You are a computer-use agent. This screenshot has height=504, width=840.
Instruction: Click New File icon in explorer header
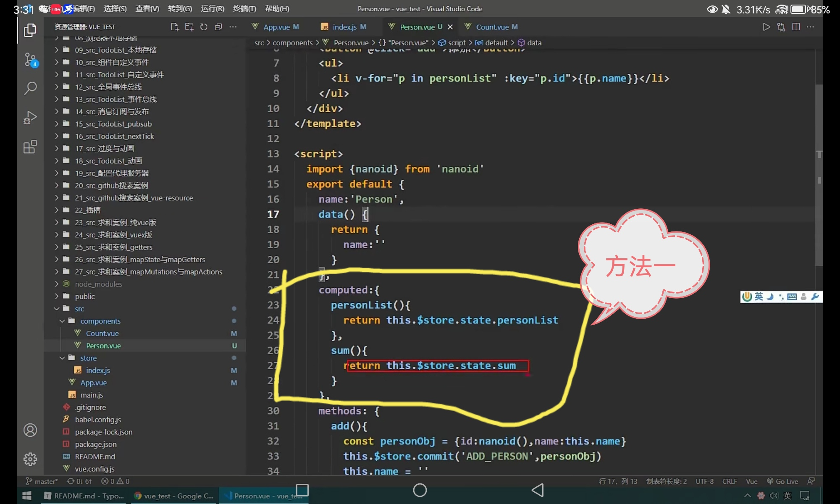[175, 27]
